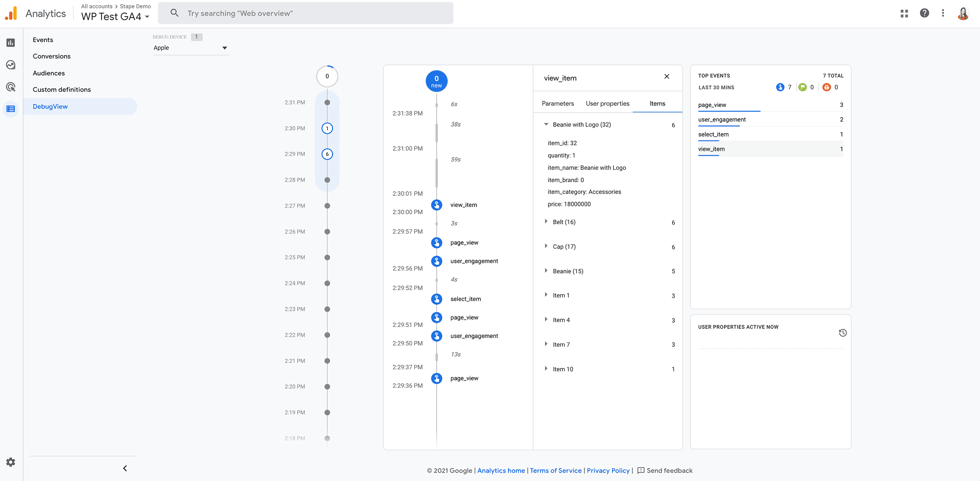
Task: Select DebugView in the left menu
Action: pos(50,106)
